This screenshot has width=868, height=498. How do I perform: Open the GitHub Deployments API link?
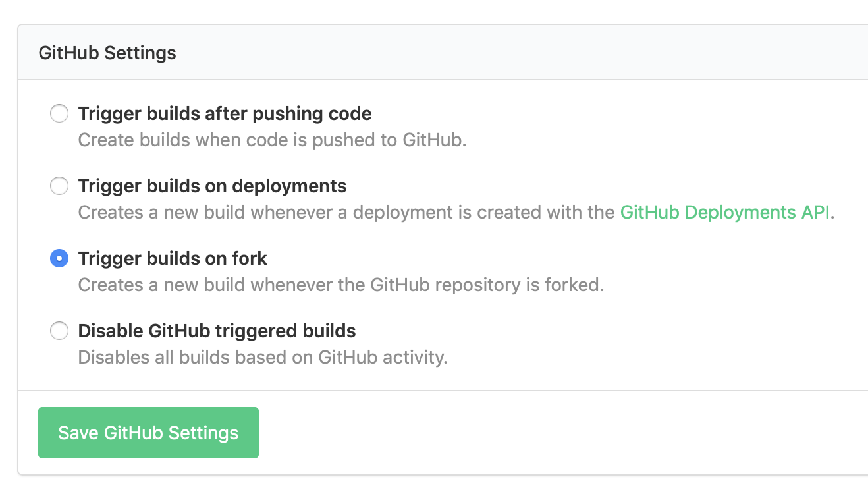click(724, 212)
